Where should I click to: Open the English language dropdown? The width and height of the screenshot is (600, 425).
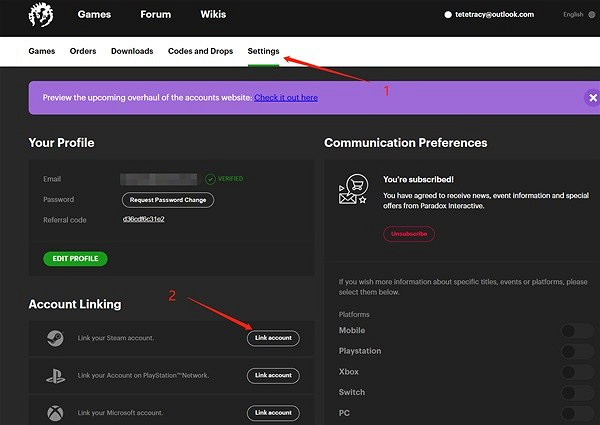point(579,15)
